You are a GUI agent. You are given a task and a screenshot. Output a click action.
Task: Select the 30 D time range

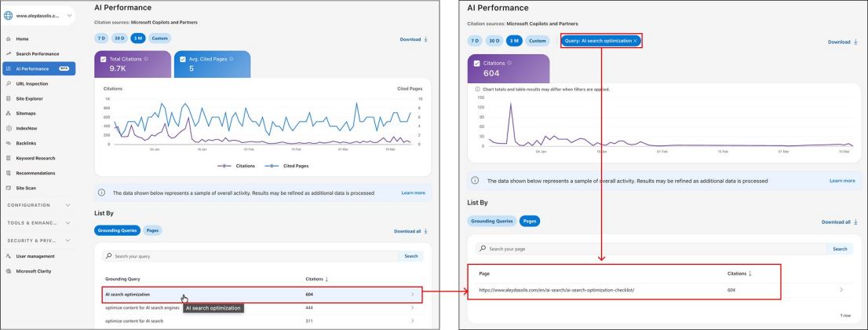[x=119, y=38]
